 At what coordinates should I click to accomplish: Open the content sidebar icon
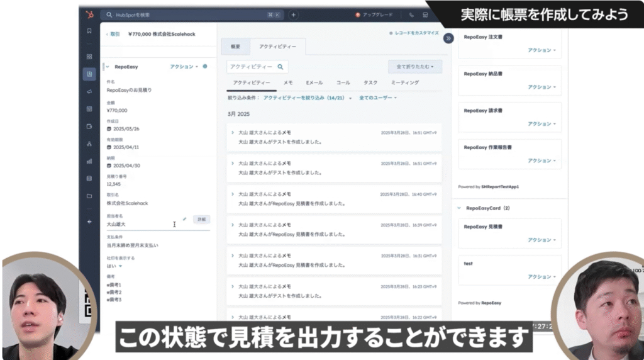pos(89,109)
